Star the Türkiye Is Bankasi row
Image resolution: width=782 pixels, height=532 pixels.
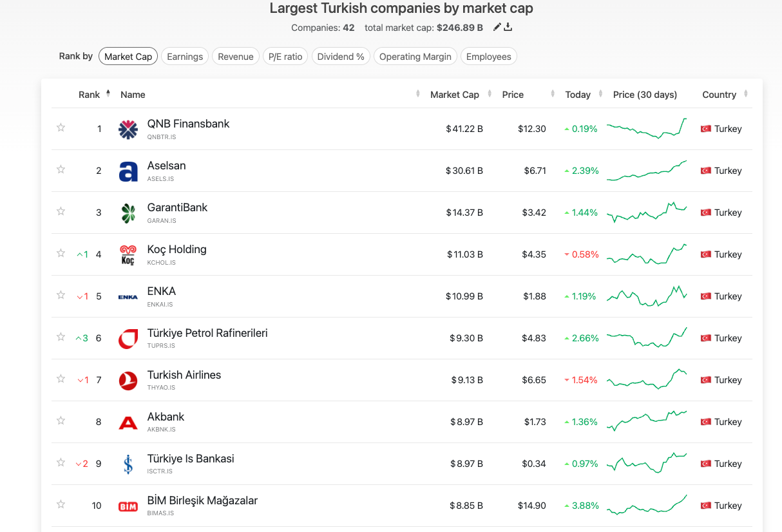pyautogui.click(x=61, y=462)
